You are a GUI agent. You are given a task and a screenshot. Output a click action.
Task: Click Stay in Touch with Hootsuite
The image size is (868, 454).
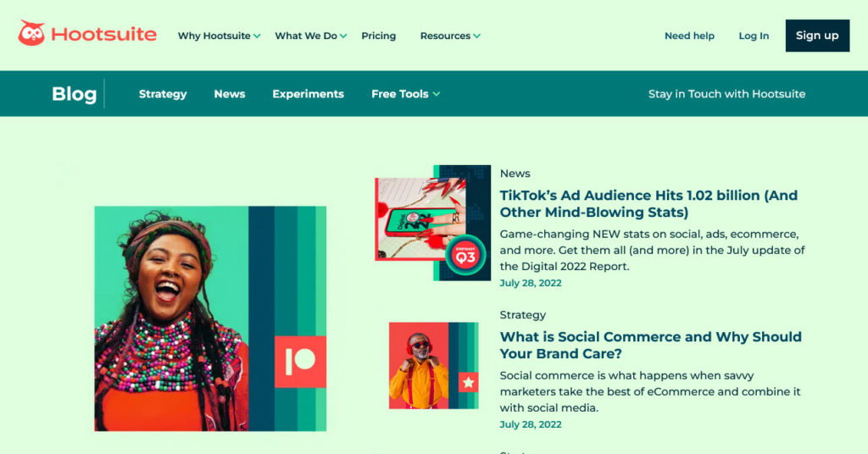point(726,94)
